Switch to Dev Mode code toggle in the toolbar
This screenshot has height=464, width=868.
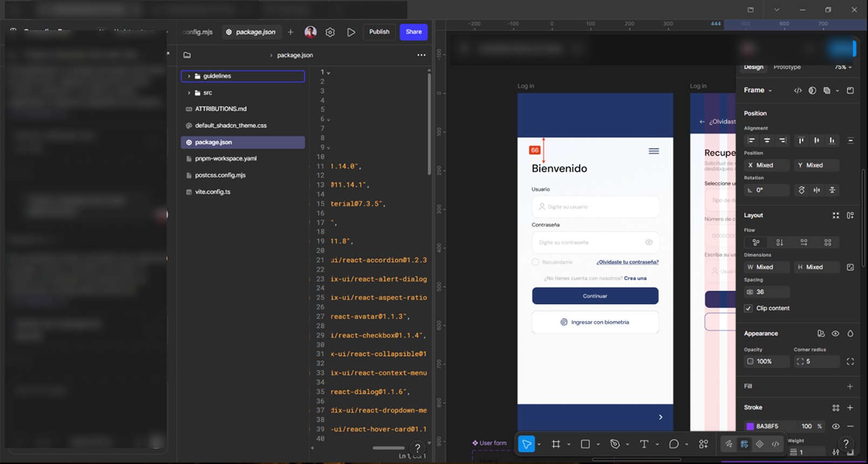775,444
